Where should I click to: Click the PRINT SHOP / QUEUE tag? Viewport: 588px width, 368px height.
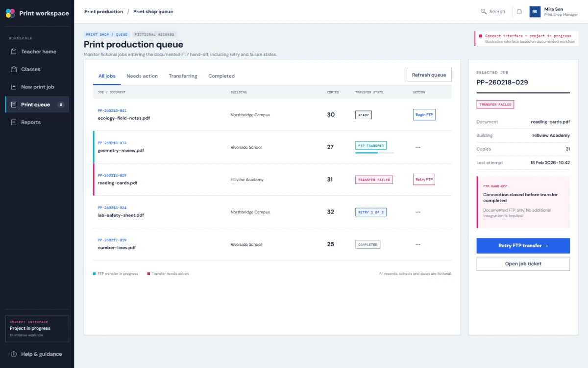[x=106, y=35]
